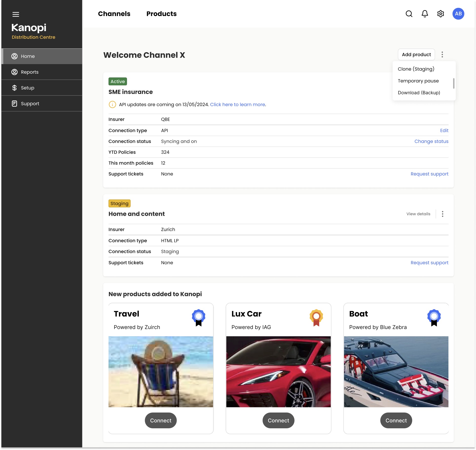The height and width of the screenshot is (450, 476).
Task: Select Download (Backup) menu option
Action: 419,93
